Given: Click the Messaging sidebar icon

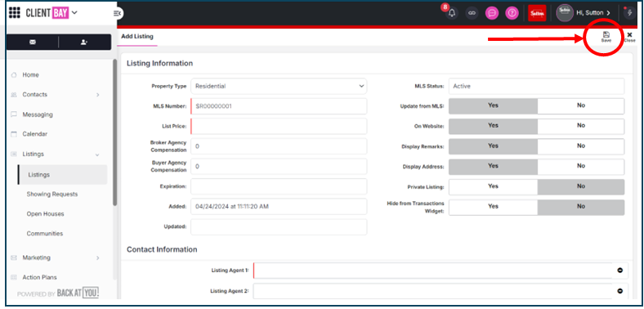Looking at the screenshot, I should tap(14, 114).
